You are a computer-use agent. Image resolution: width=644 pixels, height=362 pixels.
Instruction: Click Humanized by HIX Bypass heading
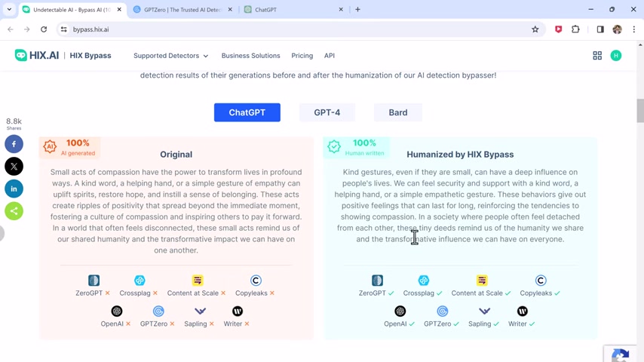(x=460, y=155)
